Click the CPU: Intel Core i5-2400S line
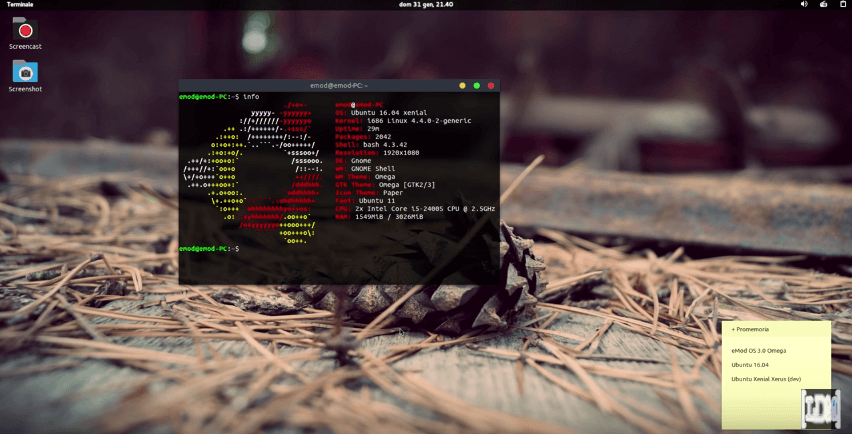This screenshot has width=852, height=434. tap(415, 209)
